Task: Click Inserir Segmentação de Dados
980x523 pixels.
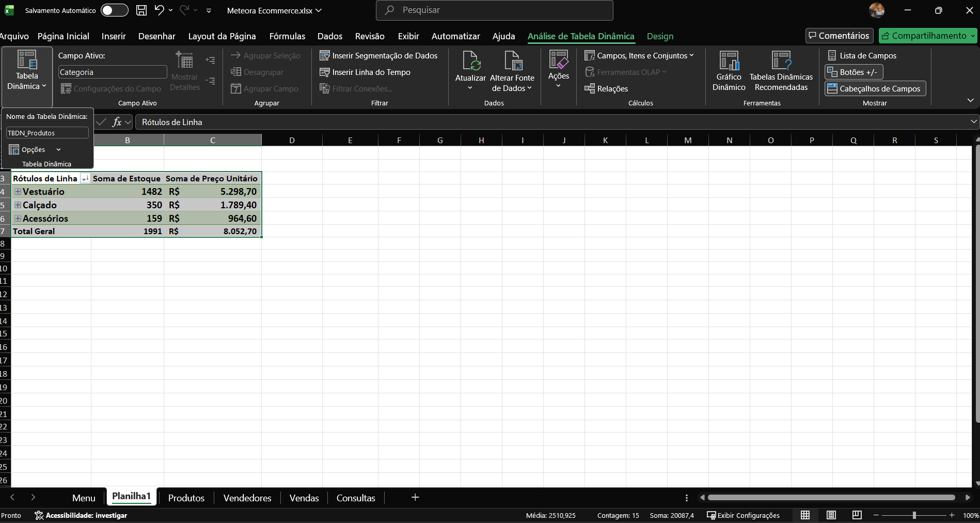Action: (x=378, y=56)
